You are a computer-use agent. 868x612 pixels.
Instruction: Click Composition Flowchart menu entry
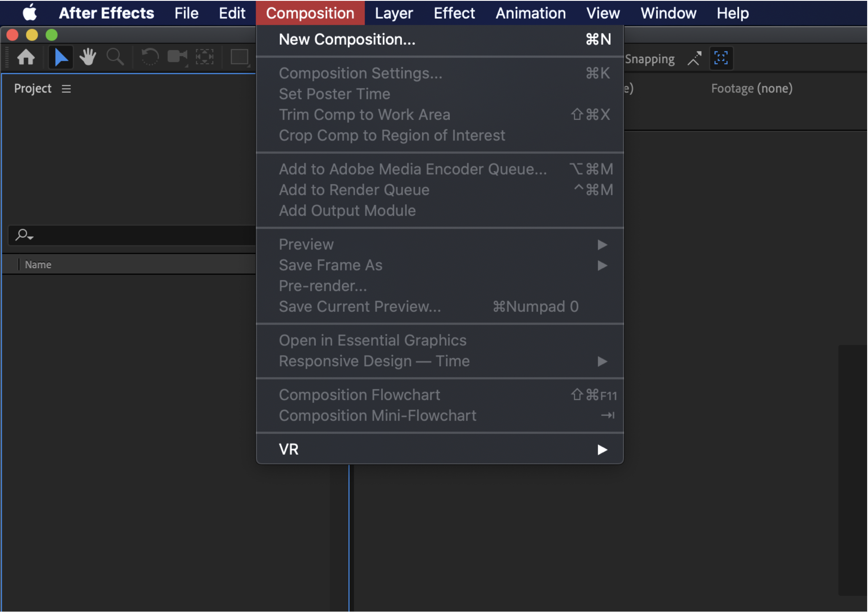(440, 395)
